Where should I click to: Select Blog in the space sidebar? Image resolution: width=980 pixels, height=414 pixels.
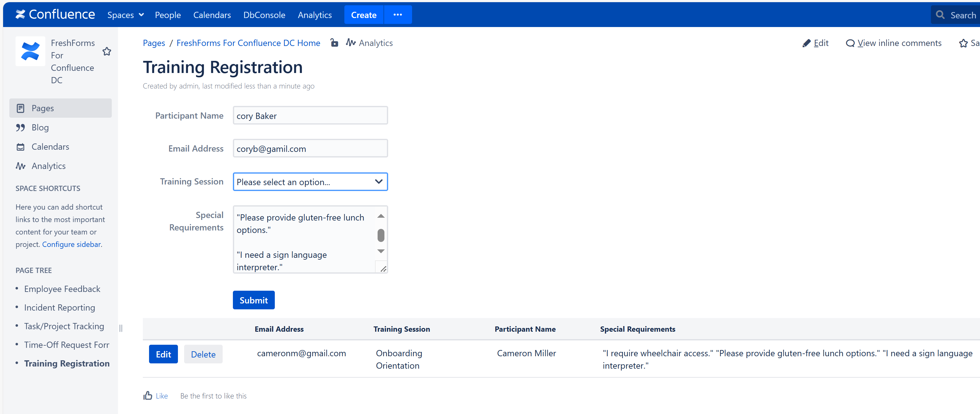coord(40,127)
